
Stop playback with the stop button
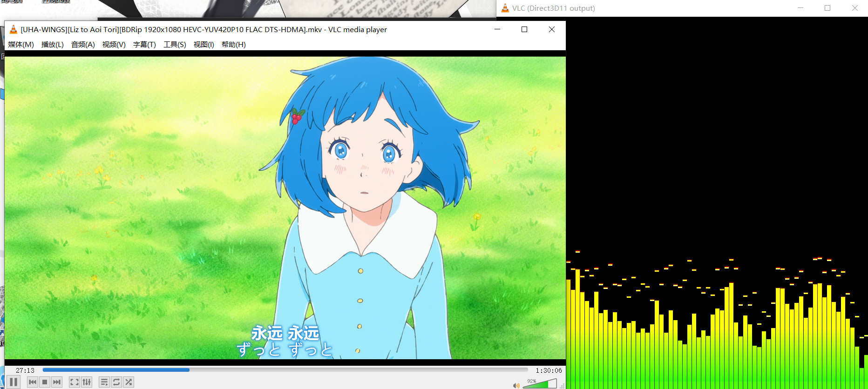pyautogui.click(x=45, y=382)
